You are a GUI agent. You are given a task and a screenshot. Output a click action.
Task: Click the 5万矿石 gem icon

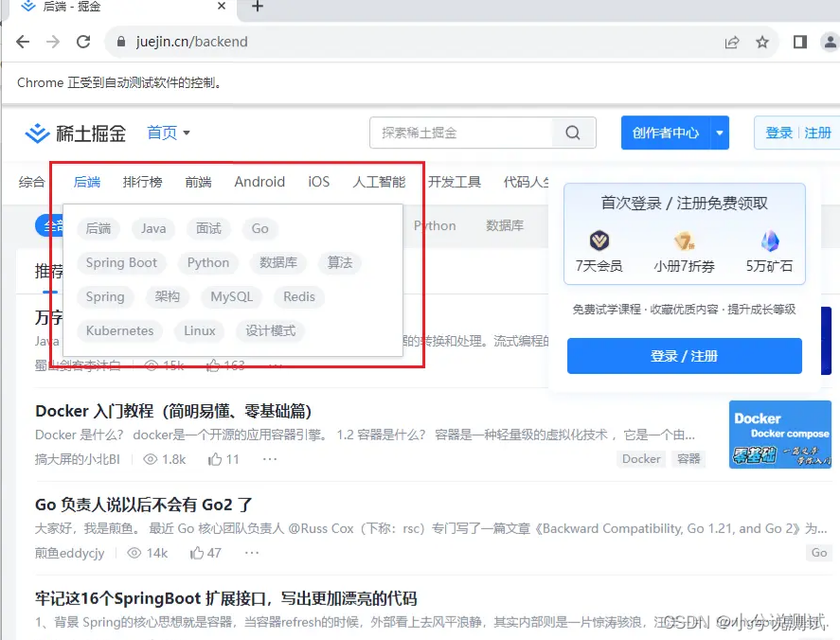tap(770, 240)
